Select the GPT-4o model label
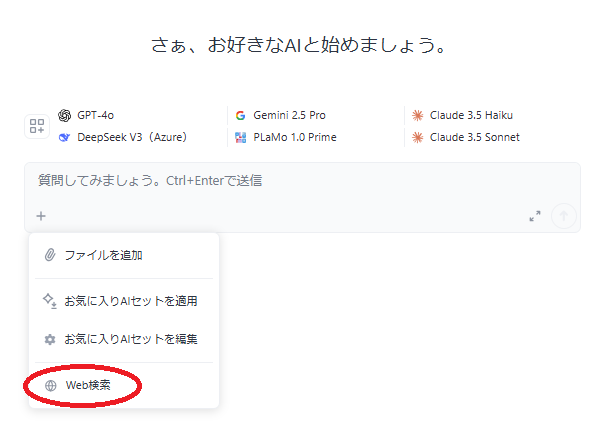 (95, 115)
